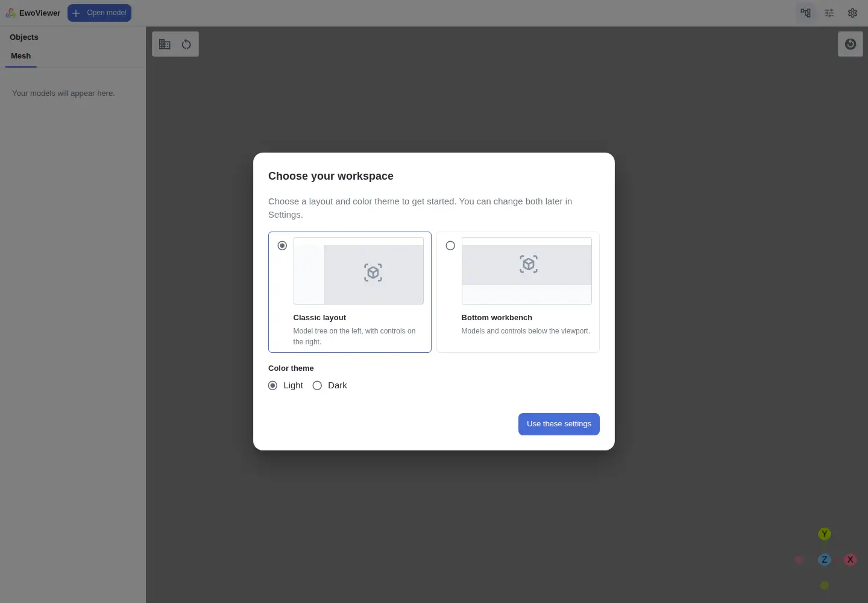Click the grid table icon in viewport toolbar
The width and height of the screenshot is (868, 603).
(165, 44)
